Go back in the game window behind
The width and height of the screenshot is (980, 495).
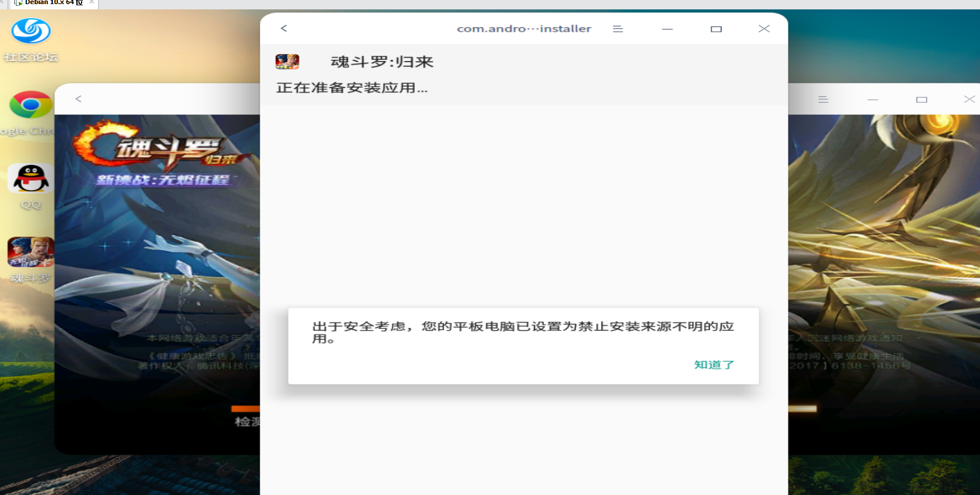[x=78, y=99]
